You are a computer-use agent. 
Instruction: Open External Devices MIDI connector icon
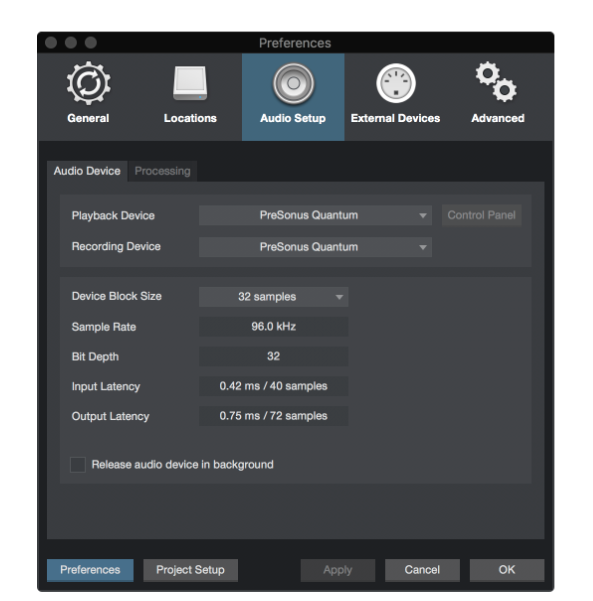point(396,83)
